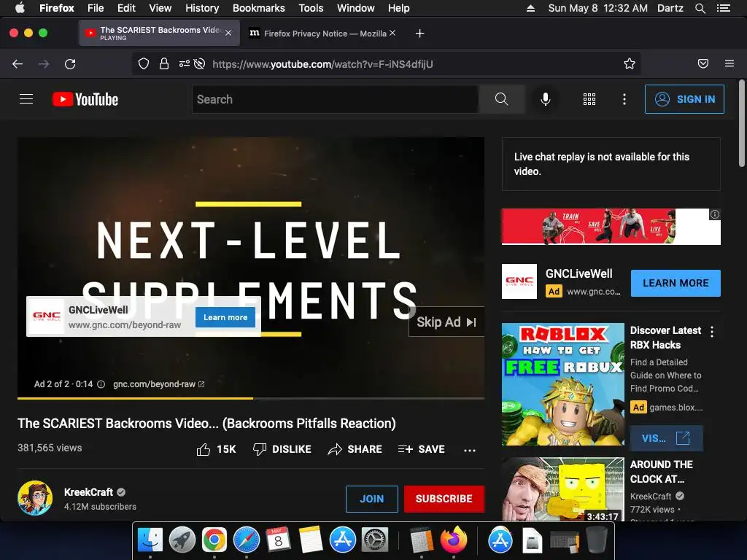Click the blocked autoplay icon in address bar

pos(200,64)
